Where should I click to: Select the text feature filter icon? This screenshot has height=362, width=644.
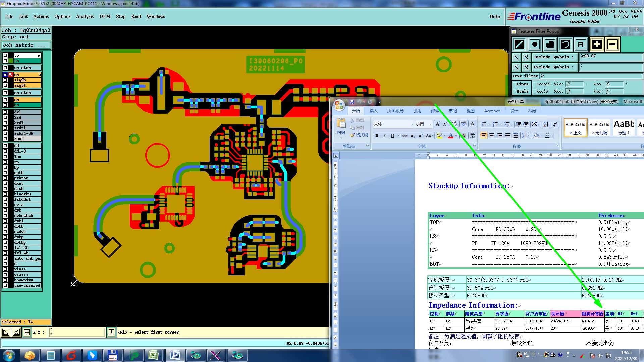click(581, 44)
